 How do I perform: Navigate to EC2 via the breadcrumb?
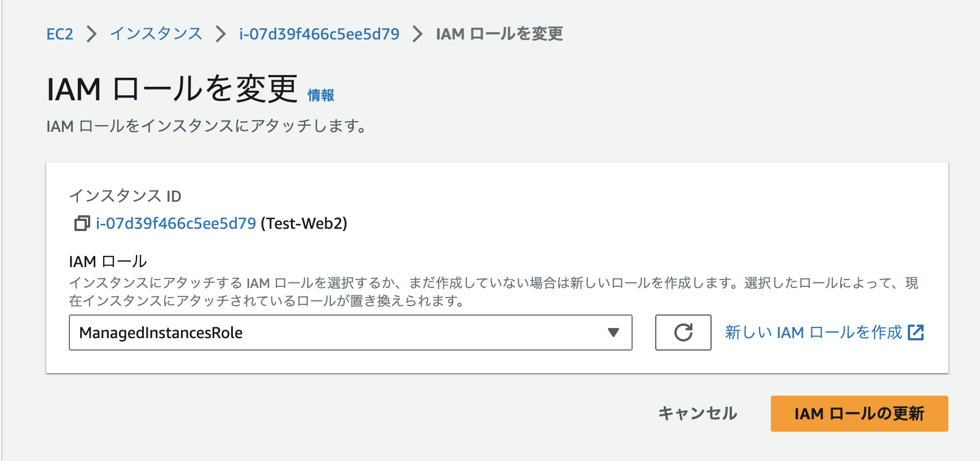[x=60, y=34]
